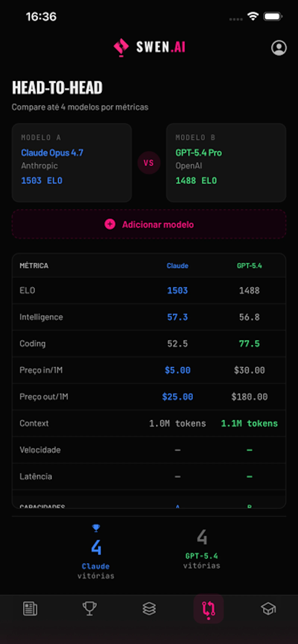Viewport: 298px width, 644px height.
Task: Open the graduation cap learning tab
Action: tap(268, 609)
